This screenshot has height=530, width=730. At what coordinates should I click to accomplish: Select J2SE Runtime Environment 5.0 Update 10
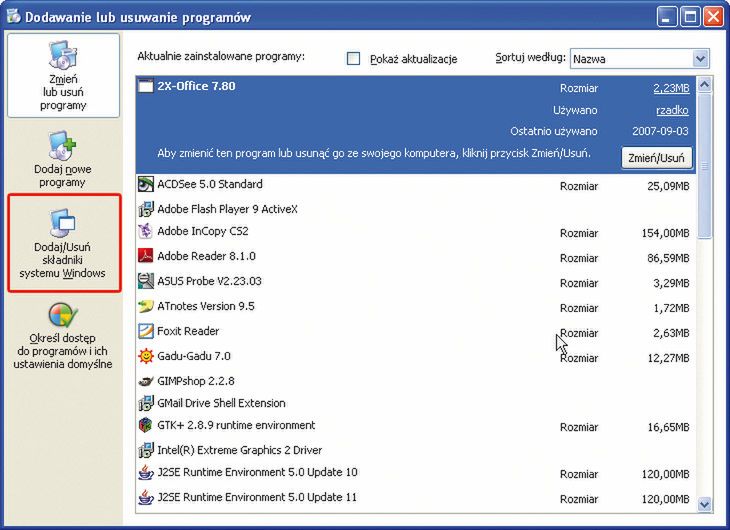click(x=415, y=473)
